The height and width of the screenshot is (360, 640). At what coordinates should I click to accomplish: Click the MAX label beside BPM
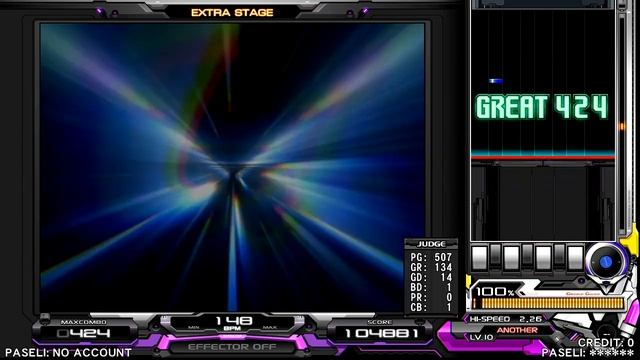[x=269, y=327]
